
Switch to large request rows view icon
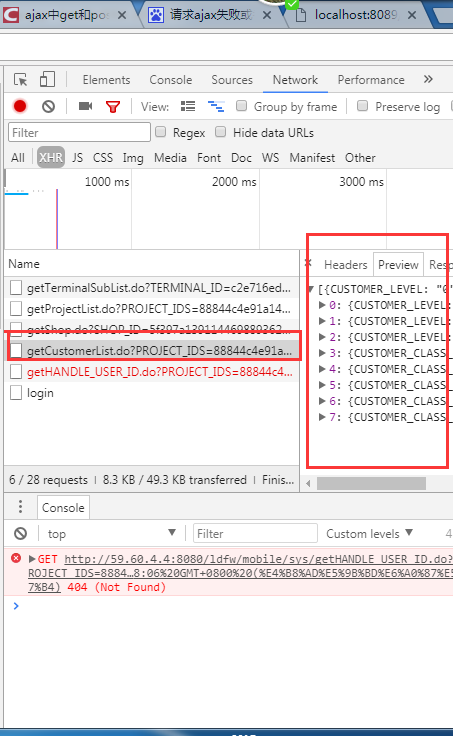tap(188, 107)
